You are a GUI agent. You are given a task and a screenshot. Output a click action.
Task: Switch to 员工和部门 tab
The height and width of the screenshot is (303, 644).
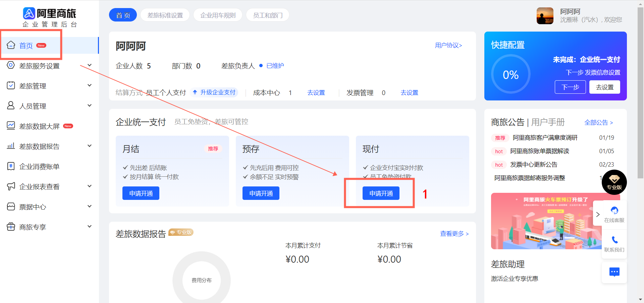[268, 15]
